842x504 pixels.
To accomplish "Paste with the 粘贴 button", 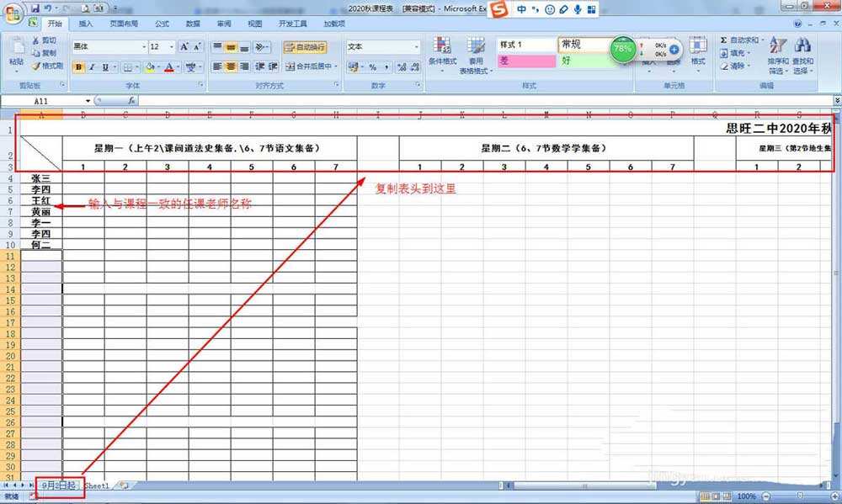I will pos(16,54).
